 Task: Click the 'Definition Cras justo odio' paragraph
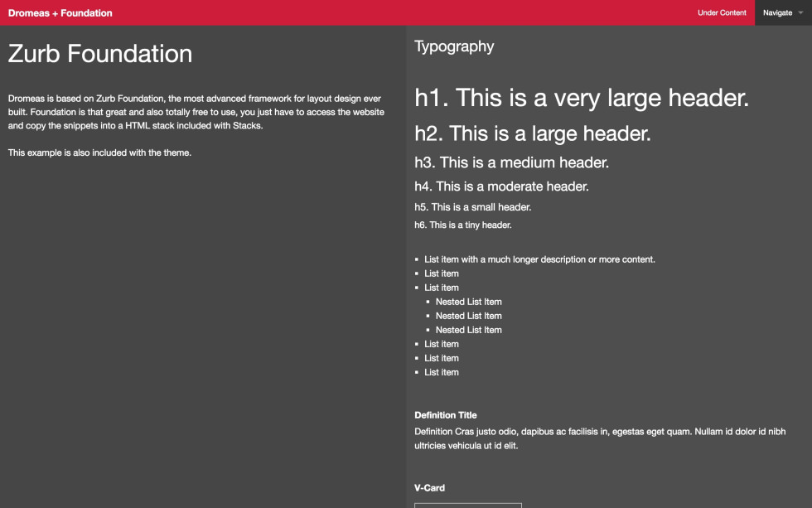click(x=600, y=438)
